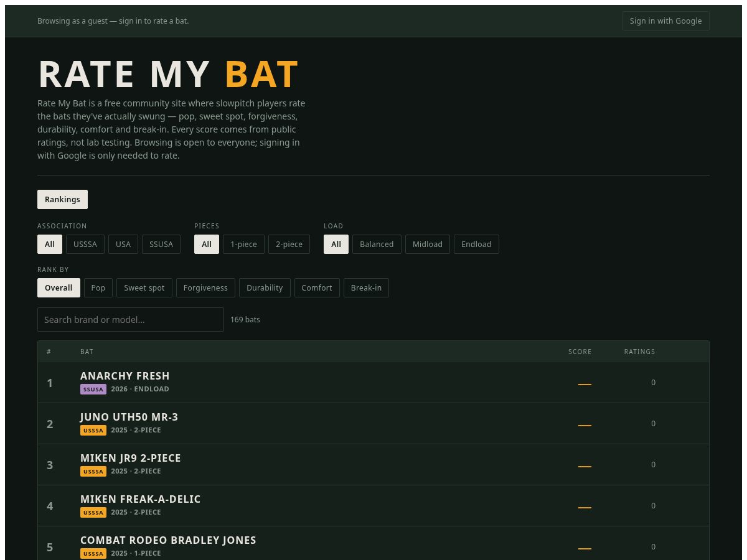Image resolution: width=747 pixels, height=560 pixels.
Task: Click the '2026 · ENDLOAD' text under Anarchy Fresh
Action: coord(140,390)
